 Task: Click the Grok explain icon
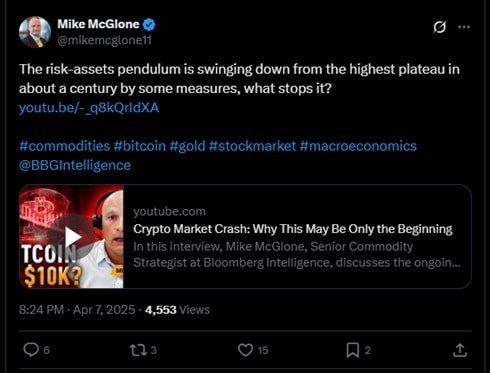439,27
